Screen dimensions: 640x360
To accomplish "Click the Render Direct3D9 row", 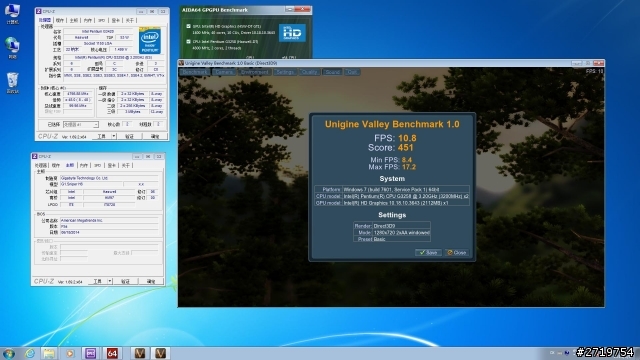I will click(x=392, y=226).
